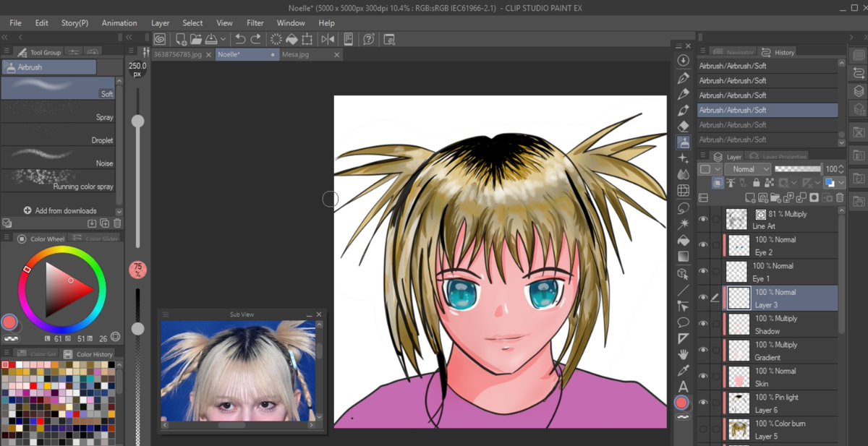
Task: Select the Brush tool in toolbox
Action: pos(683,110)
